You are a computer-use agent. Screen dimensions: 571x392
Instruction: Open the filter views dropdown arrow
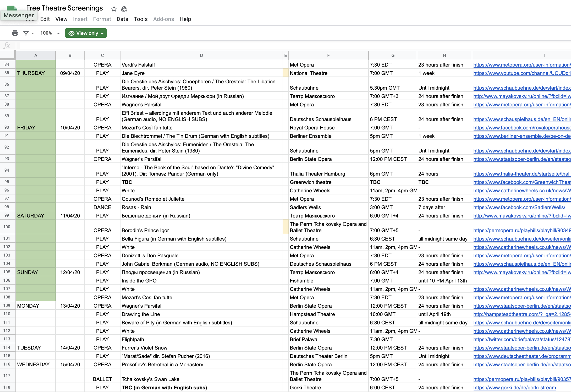click(x=33, y=33)
